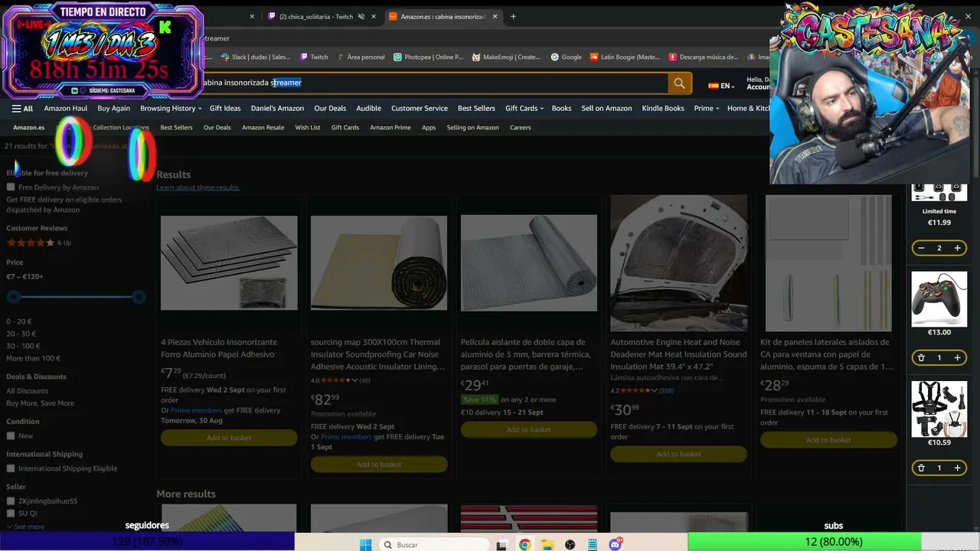Open Best Sellers in the main nav
The image size is (980, 551).
[476, 109]
